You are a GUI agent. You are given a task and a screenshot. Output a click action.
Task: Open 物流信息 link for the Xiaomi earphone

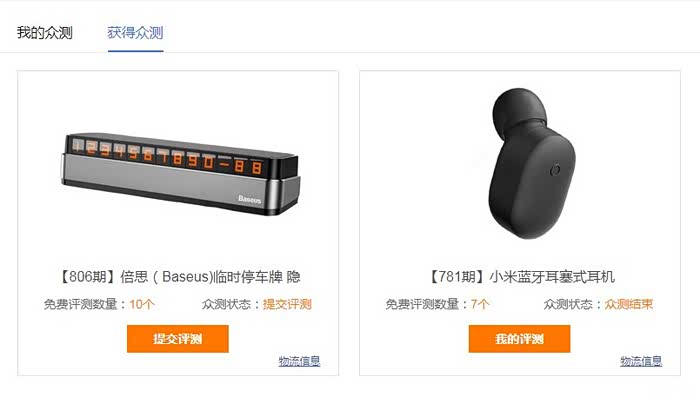[641, 361]
